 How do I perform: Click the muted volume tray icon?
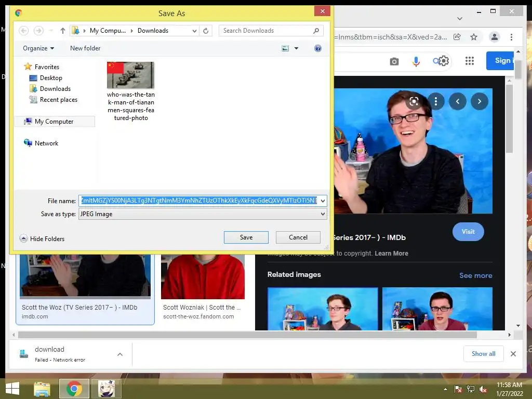483,389
